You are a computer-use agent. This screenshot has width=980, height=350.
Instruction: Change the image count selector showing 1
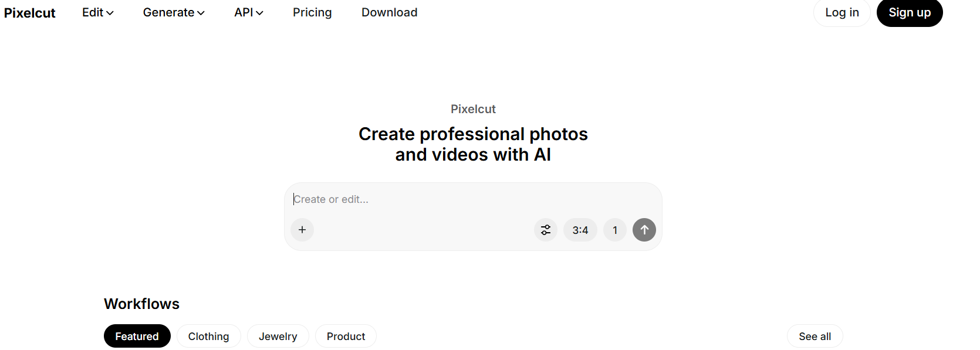[x=615, y=230]
